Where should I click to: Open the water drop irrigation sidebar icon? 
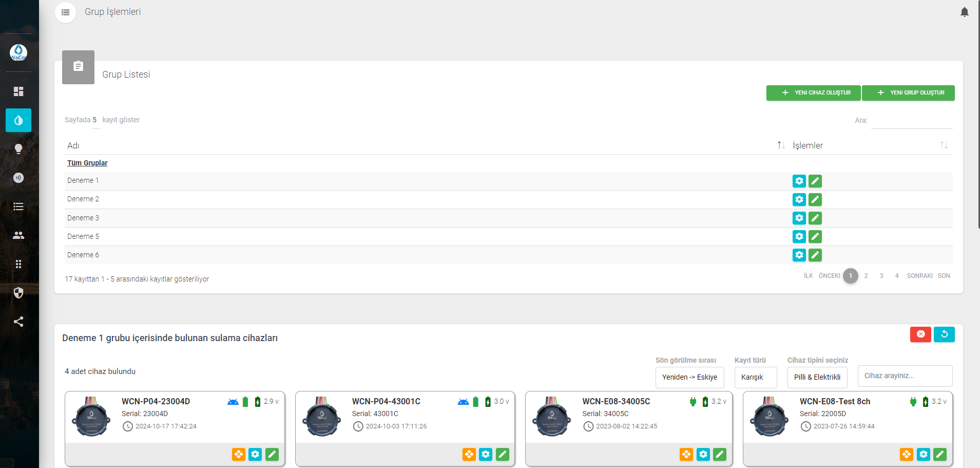click(x=18, y=120)
